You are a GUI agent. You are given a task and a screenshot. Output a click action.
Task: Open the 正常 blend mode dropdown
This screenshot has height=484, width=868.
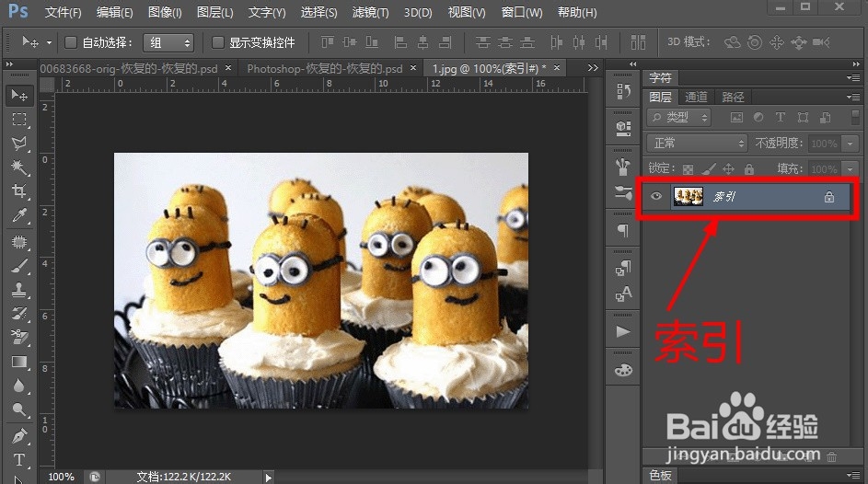point(697,144)
